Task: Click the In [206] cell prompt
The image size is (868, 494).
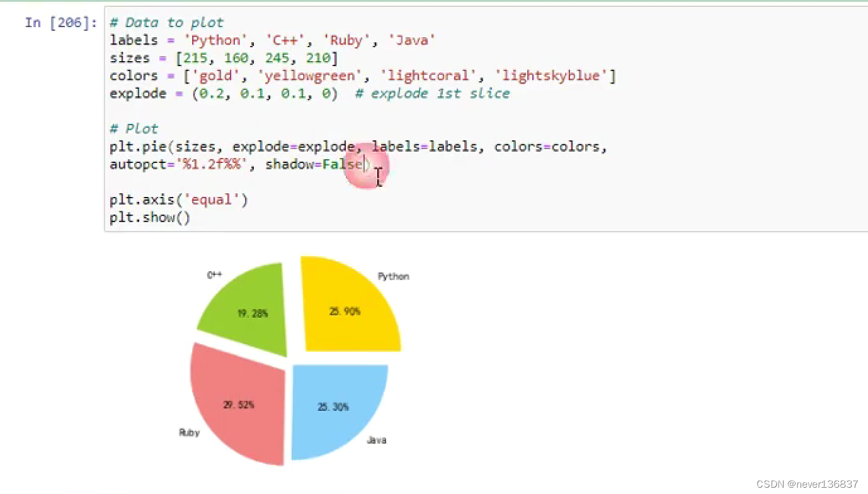Action: (x=61, y=23)
